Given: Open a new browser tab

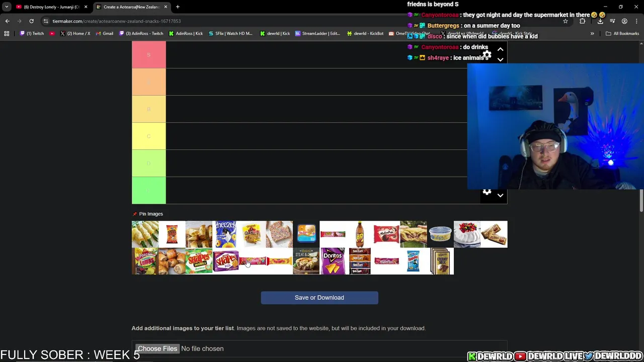Looking at the screenshot, I should (178, 7).
